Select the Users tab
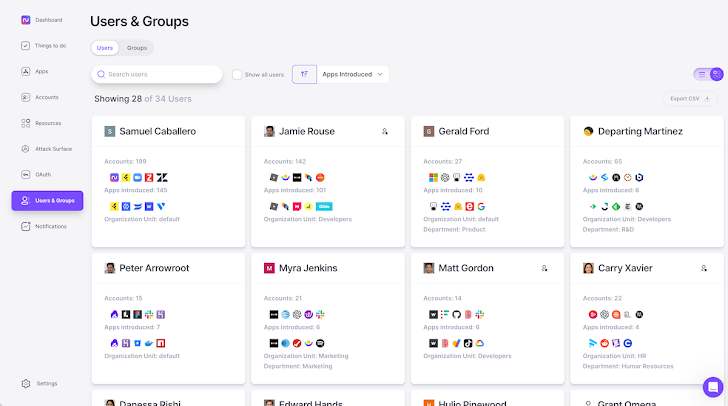The image size is (728, 406). [x=105, y=47]
